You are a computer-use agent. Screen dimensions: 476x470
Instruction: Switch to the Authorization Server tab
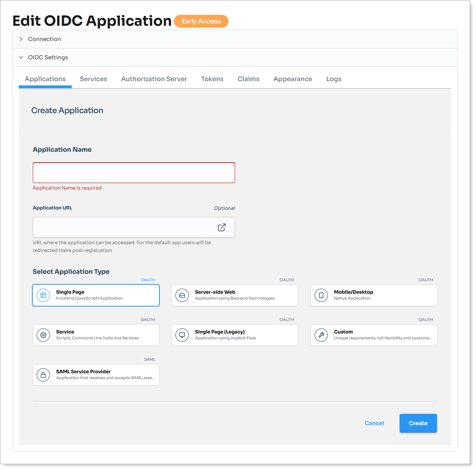pos(154,79)
